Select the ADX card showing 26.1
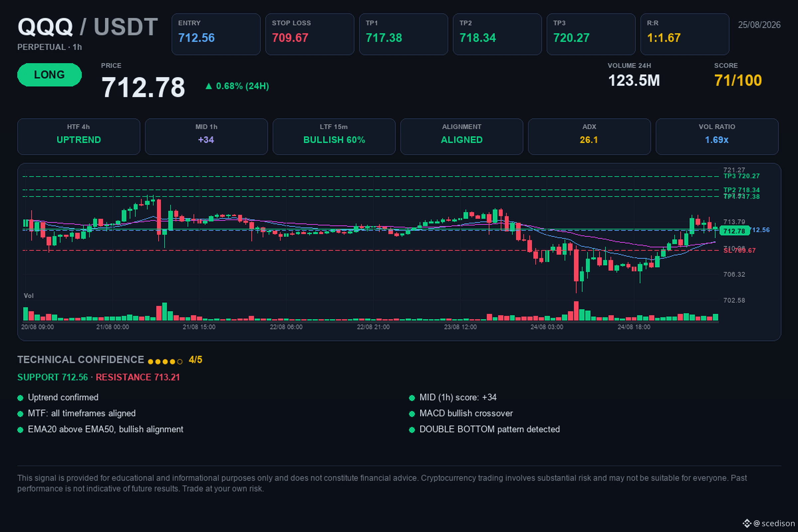The width and height of the screenshot is (798, 532). click(589, 136)
